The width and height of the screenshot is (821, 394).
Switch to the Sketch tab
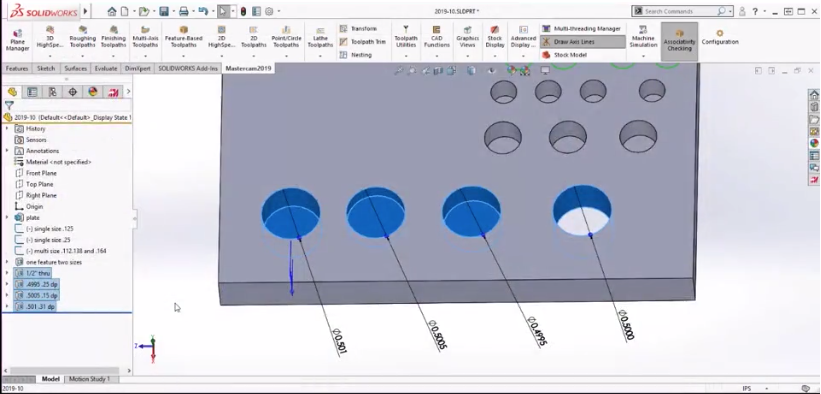point(46,69)
